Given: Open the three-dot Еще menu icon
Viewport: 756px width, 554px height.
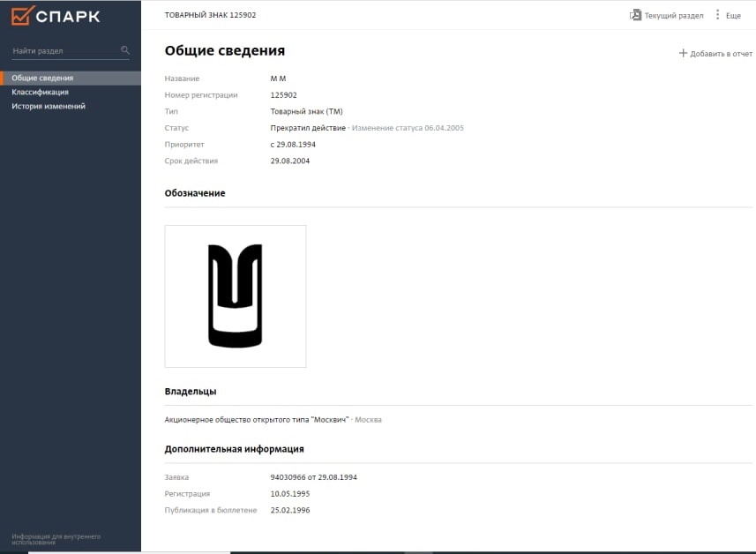Looking at the screenshot, I should [717, 15].
